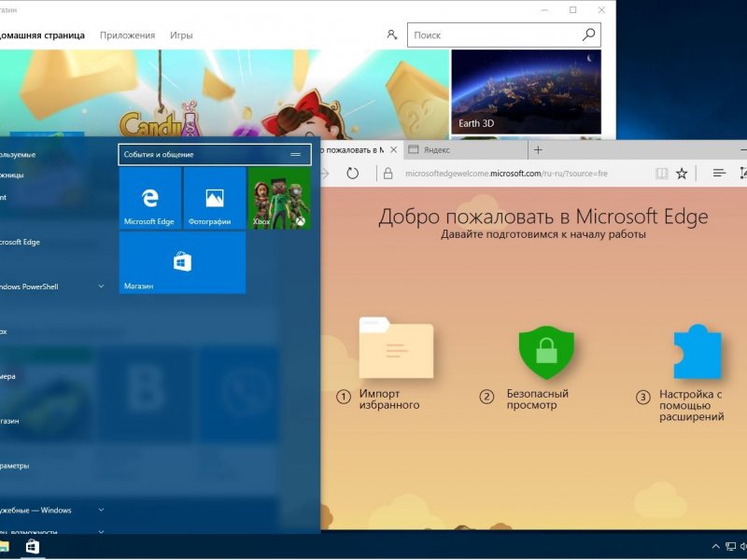Open the Candy Crush banner in the Store
The width and height of the screenshot is (747, 560).
tap(224, 94)
